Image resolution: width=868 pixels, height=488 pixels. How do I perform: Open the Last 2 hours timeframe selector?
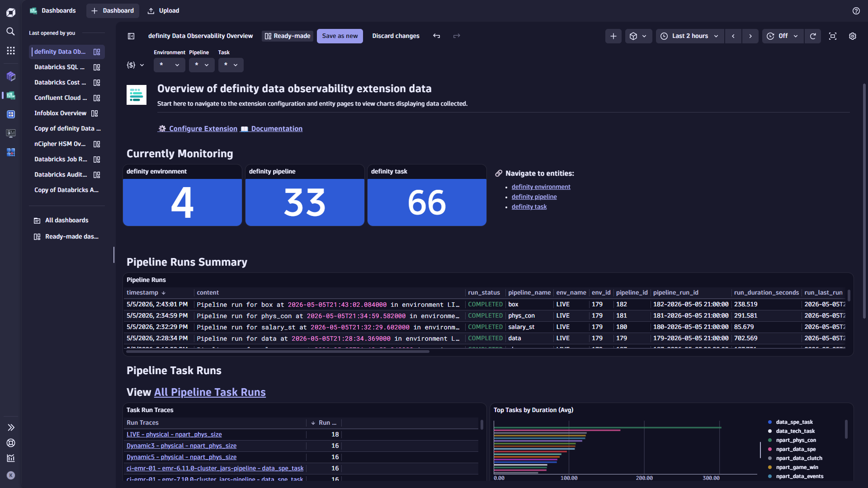tap(690, 36)
